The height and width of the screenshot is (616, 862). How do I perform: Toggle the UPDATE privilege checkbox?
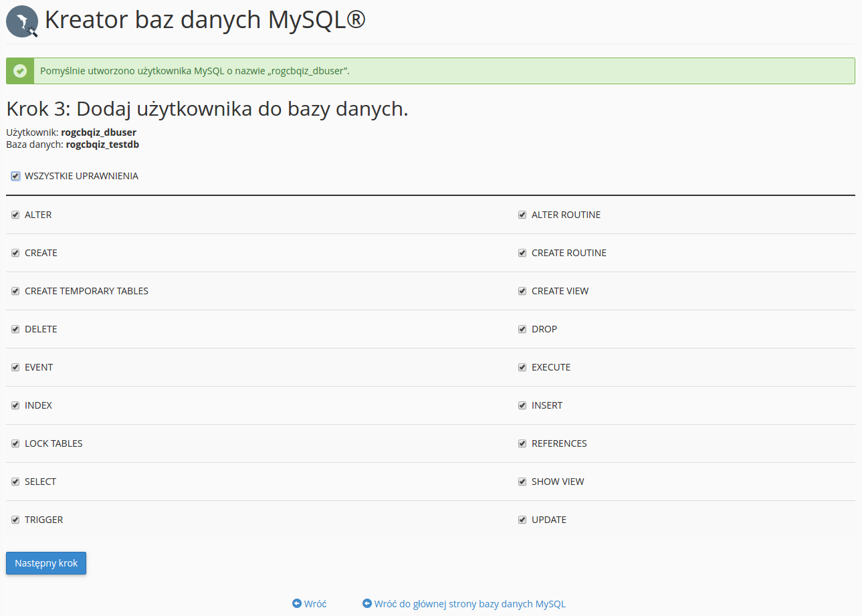tap(522, 520)
